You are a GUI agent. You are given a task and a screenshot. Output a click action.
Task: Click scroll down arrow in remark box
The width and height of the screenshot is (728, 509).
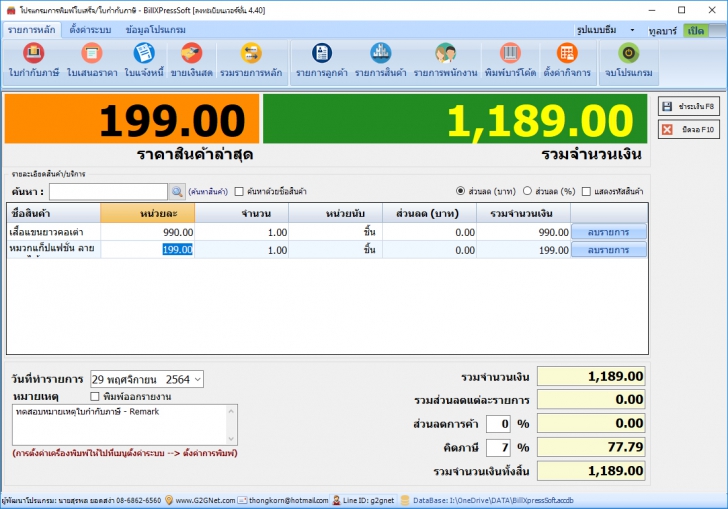click(232, 439)
